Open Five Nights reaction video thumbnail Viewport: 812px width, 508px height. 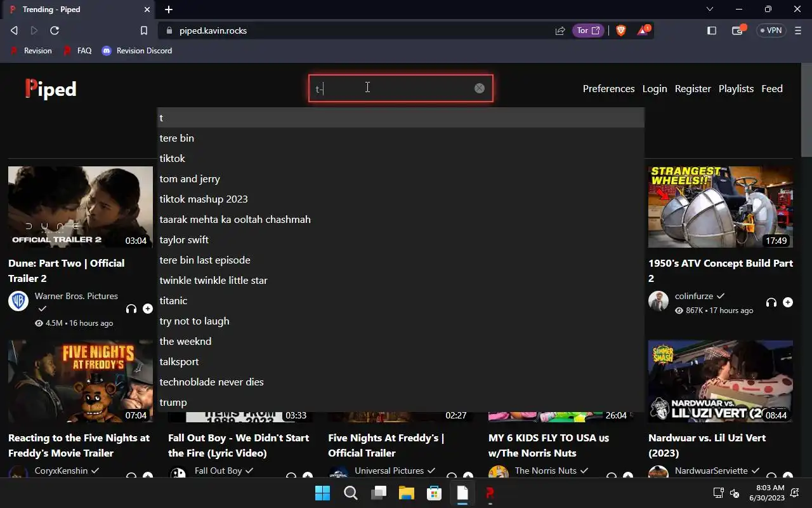point(81,381)
